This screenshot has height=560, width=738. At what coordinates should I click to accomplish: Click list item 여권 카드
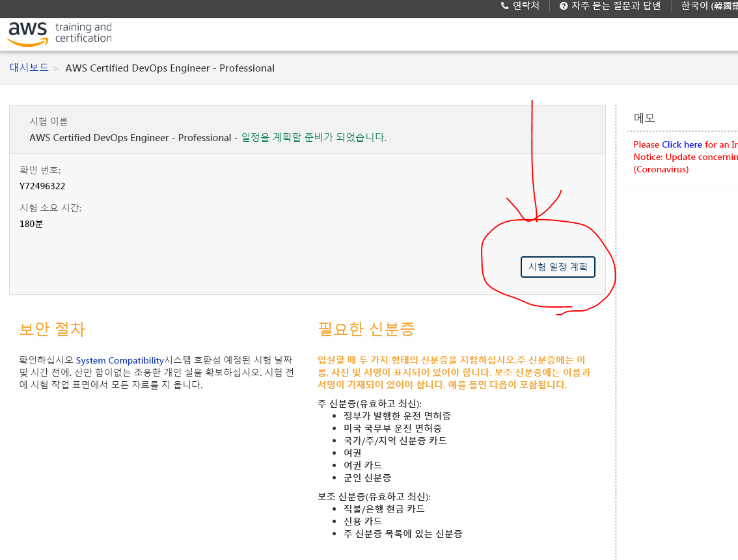[x=362, y=466]
